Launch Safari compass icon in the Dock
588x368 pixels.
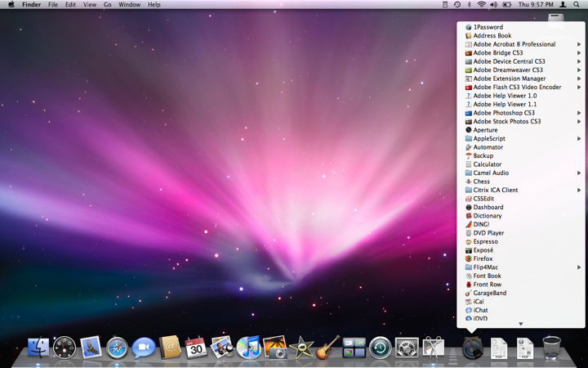[117, 348]
